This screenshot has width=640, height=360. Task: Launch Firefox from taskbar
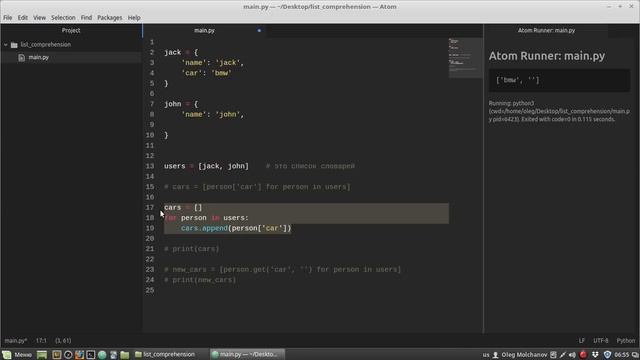pos(79,355)
